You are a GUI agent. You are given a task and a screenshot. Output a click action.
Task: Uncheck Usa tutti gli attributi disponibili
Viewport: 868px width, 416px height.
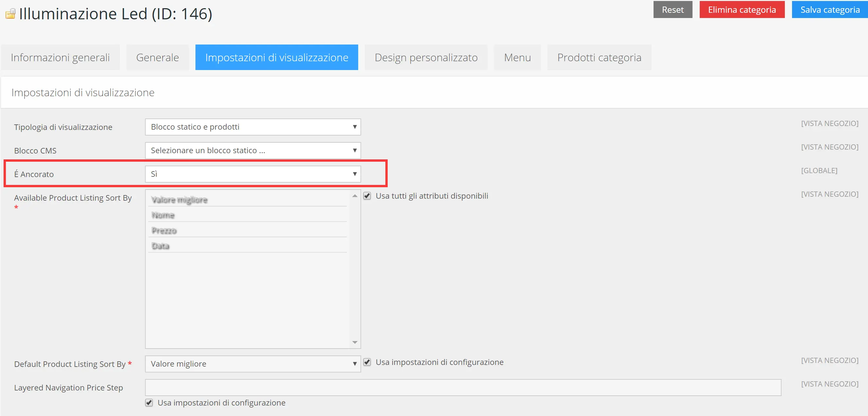pos(367,196)
